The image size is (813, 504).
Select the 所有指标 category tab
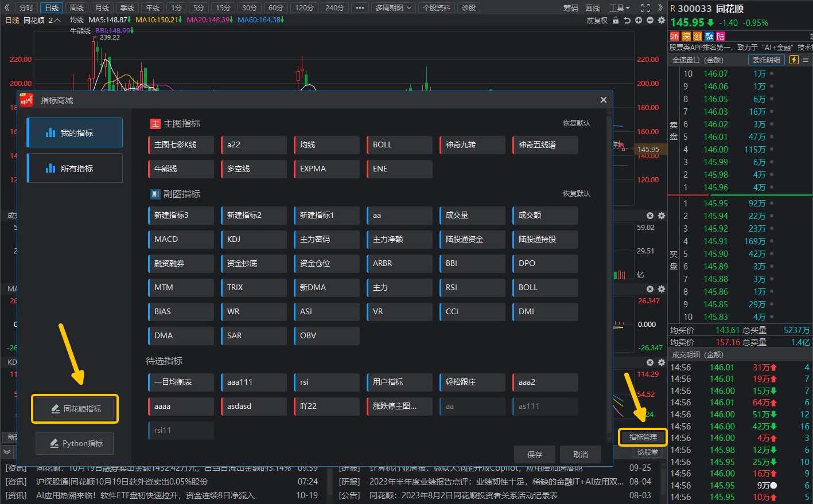pos(75,169)
